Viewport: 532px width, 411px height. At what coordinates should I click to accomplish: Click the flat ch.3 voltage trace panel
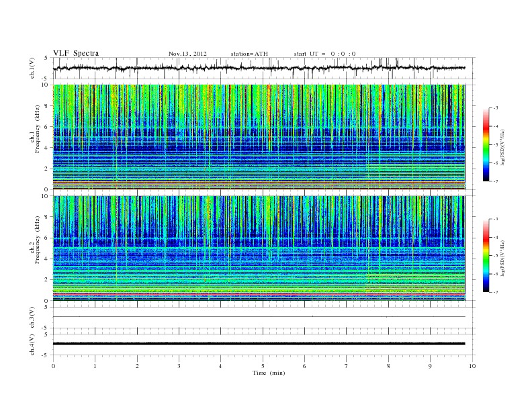click(264, 318)
